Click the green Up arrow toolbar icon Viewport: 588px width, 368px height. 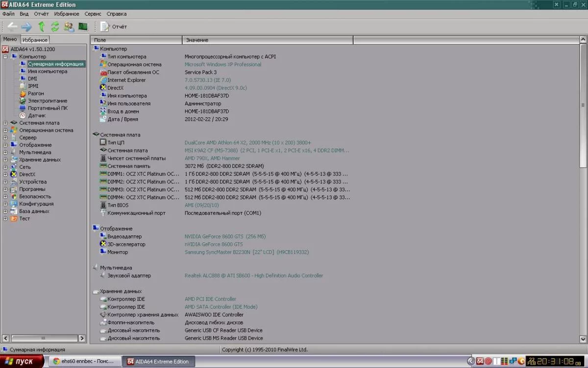(x=42, y=26)
